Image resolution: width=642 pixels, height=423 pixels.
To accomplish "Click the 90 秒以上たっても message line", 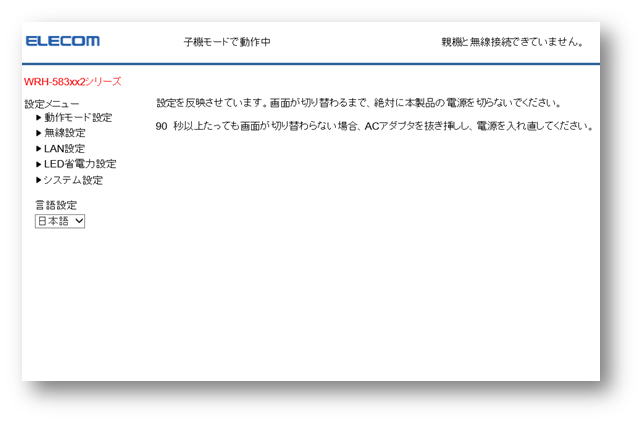I will (x=374, y=126).
